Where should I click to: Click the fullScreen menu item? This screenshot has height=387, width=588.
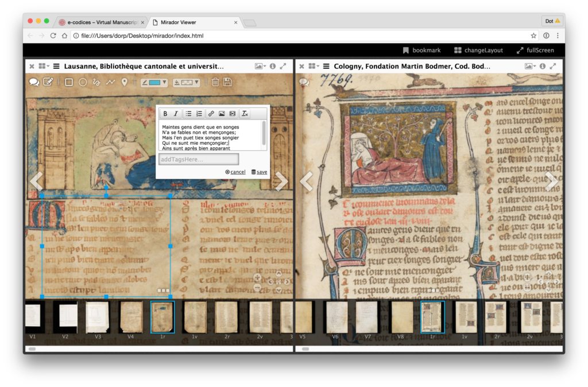(535, 51)
